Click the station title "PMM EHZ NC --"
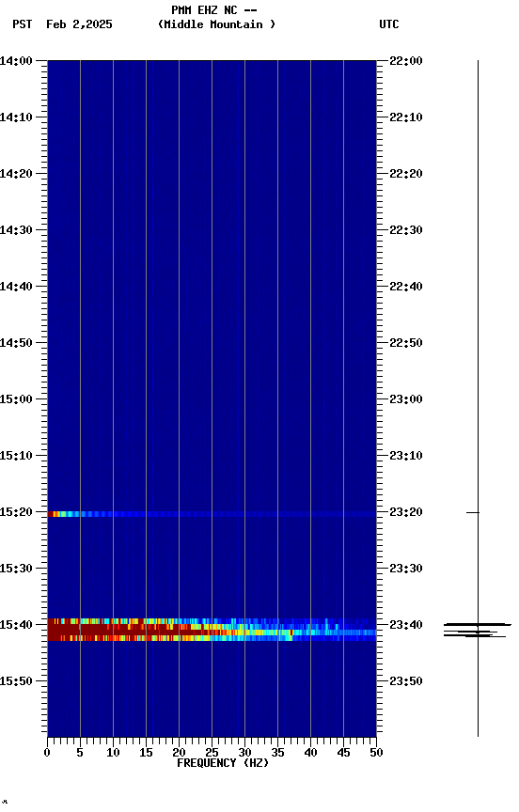 pyautogui.click(x=214, y=10)
